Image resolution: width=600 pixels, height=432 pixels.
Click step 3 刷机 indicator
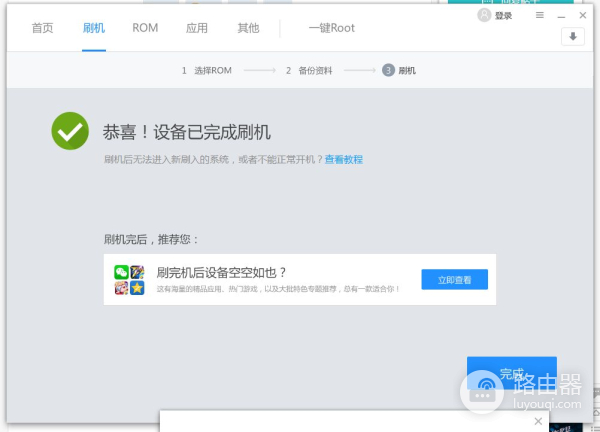pyautogui.click(x=399, y=70)
